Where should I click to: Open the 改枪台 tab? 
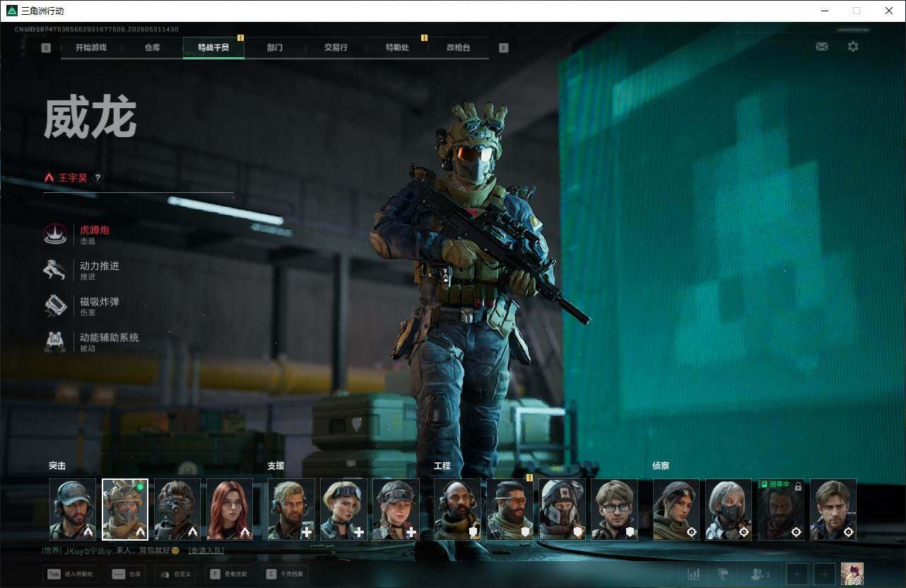[x=458, y=48]
